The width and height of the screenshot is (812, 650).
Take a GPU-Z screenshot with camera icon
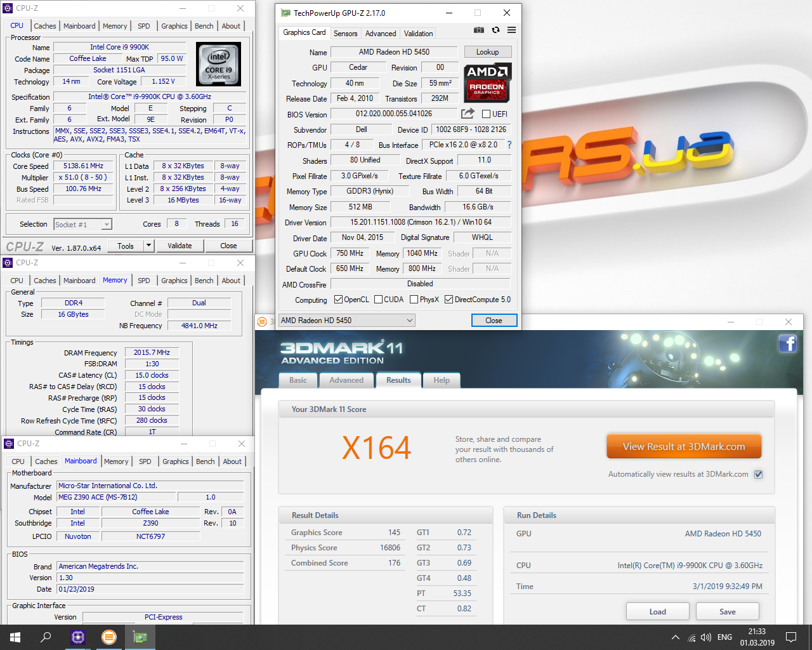pos(479,30)
